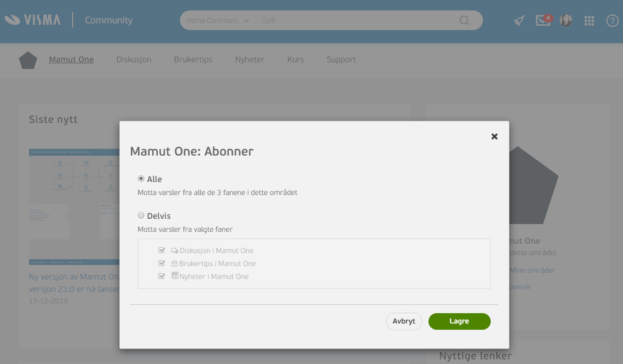Image resolution: width=623 pixels, height=364 pixels.
Task: Click the Nyheter newspaper icon
Action: coord(175,275)
